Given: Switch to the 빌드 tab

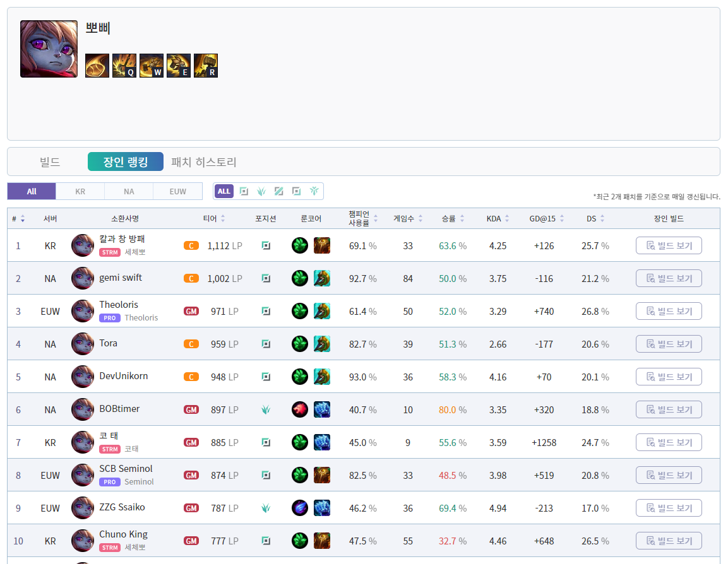Looking at the screenshot, I should [50, 162].
